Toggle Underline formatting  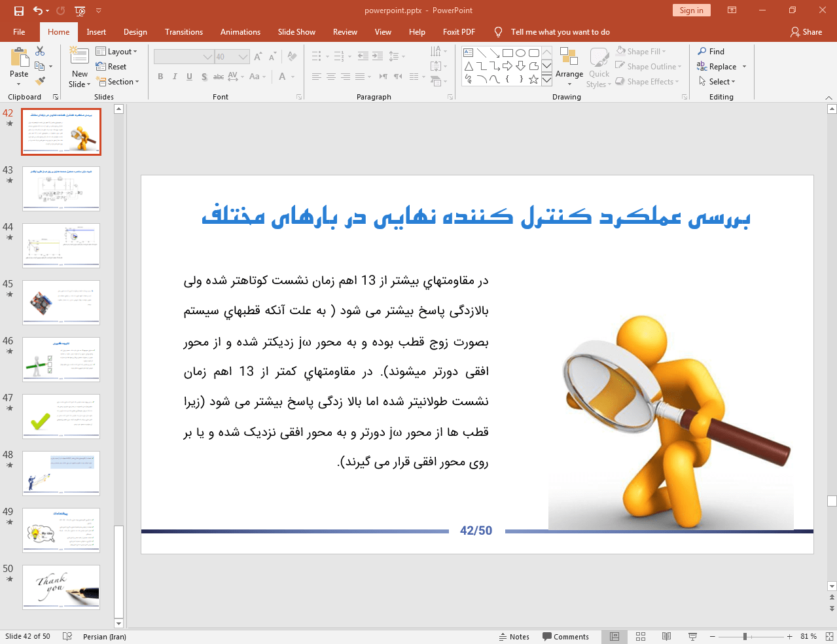[x=189, y=77]
